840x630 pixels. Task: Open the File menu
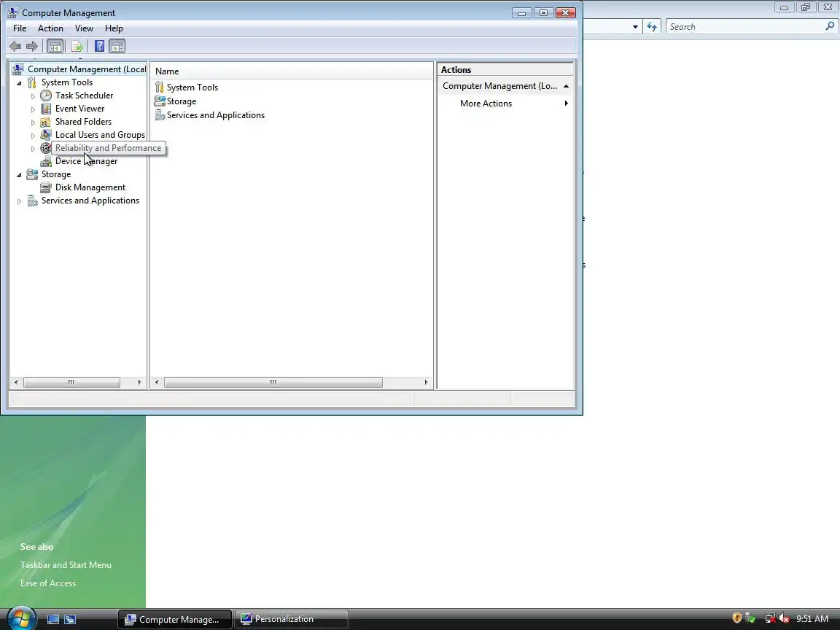(20, 28)
